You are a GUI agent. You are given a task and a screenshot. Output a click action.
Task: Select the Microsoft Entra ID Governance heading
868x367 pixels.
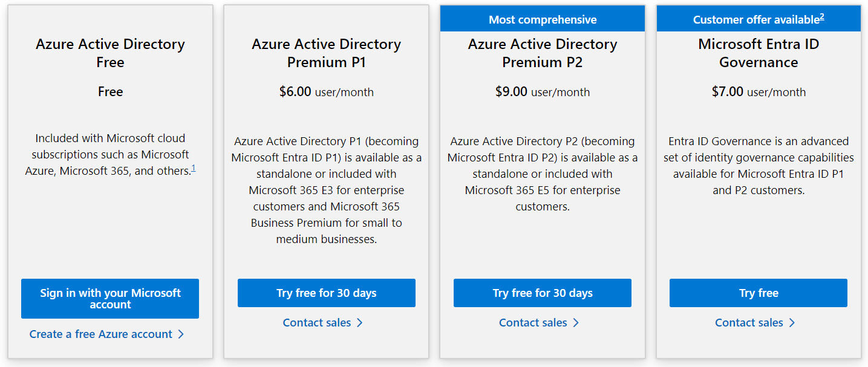tap(759, 53)
